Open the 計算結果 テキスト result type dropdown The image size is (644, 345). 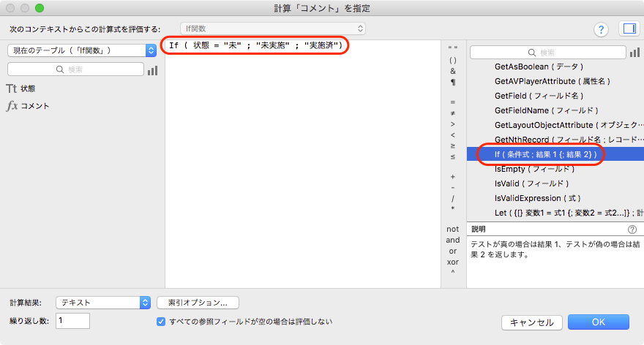coord(103,303)
